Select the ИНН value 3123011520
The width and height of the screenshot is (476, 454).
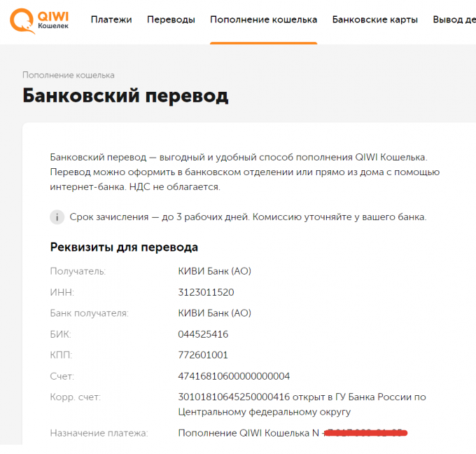click(x=206, y=292)
